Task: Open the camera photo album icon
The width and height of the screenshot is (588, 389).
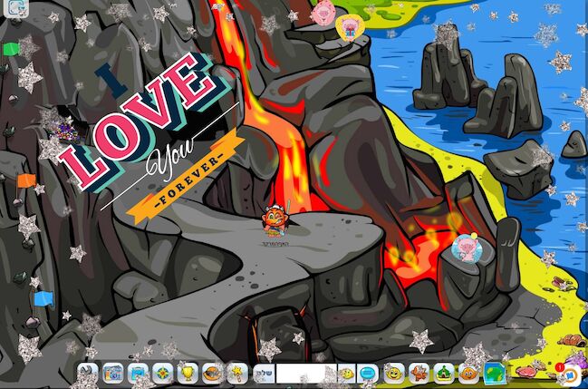Action: [x=113, y=374]
